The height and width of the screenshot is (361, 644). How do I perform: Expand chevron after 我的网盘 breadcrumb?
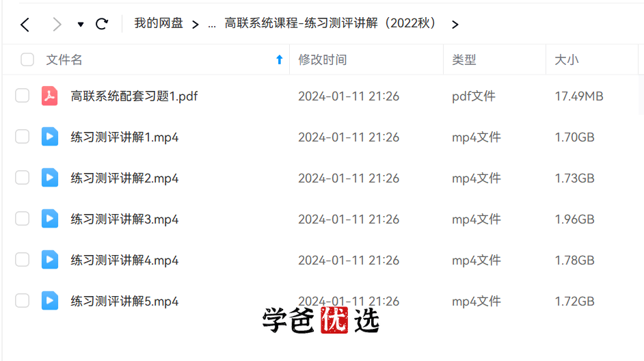coord(196,25)
